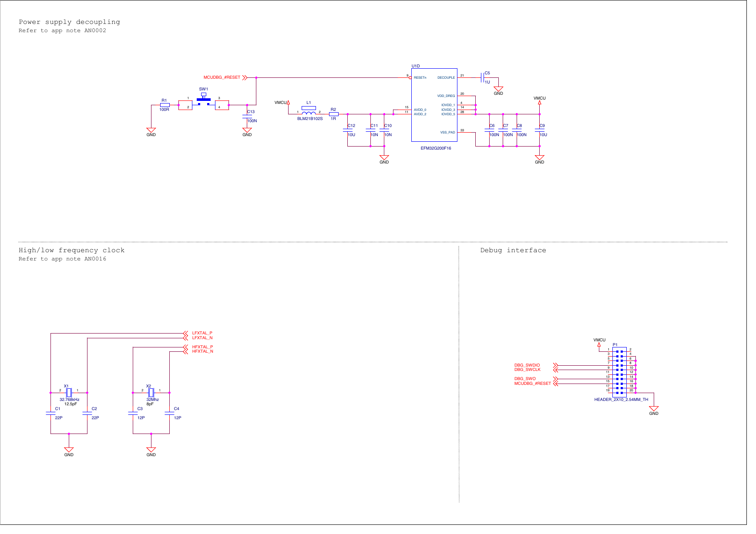This screenshot has width=756, height=534.
Task: Select the U1D chip body
Action: click(434, 105)
